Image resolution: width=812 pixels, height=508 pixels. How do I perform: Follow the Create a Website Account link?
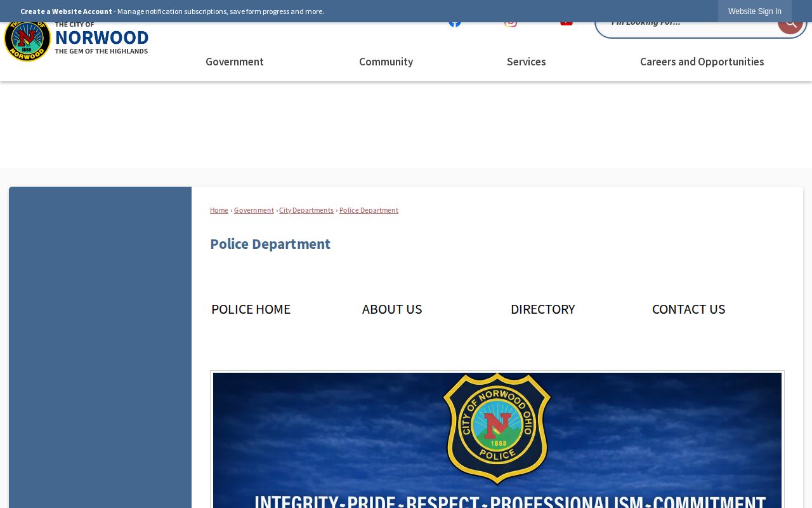tap(66, 11)
